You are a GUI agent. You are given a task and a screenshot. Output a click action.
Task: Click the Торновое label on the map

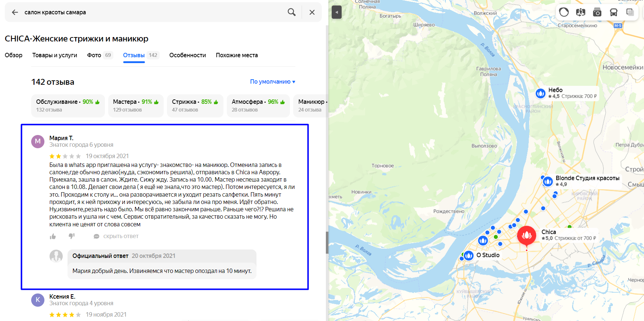point(383,166)
